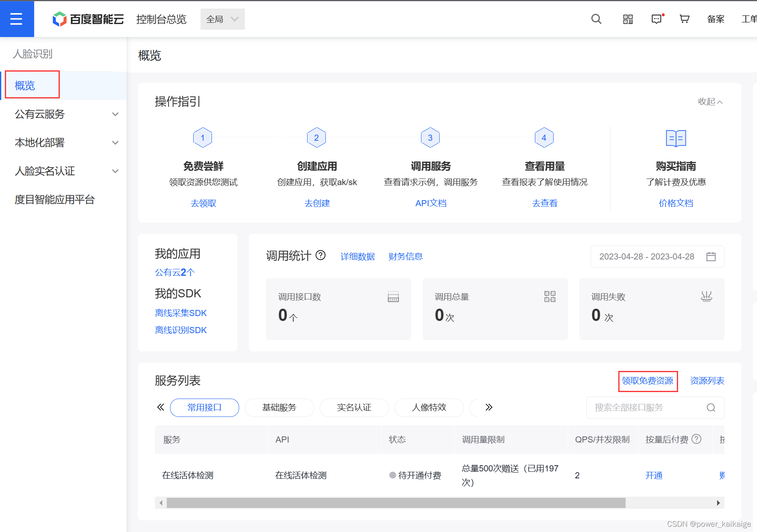Open the hamburger main menu
This screenshot has width=757, height=532.
(x=16, y=19)
